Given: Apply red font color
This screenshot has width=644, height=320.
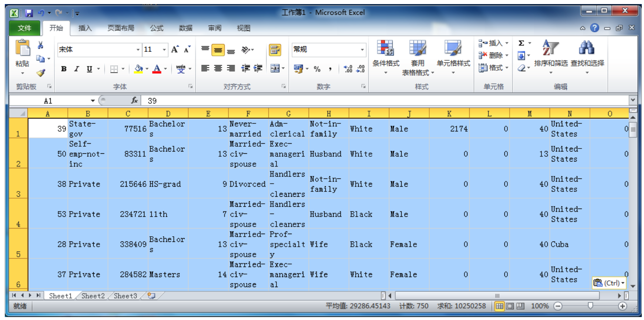Looking at the screenshot, I should click(x=157, y=69).
